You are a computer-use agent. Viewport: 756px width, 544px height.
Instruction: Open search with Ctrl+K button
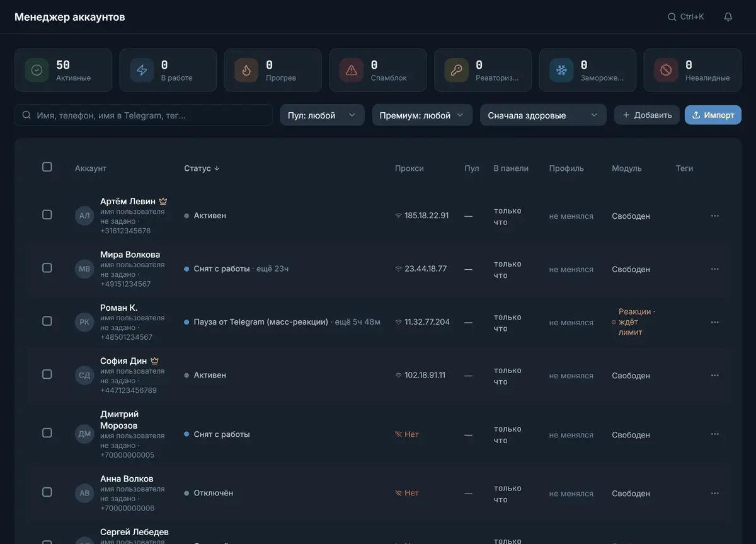coord(686,17)
